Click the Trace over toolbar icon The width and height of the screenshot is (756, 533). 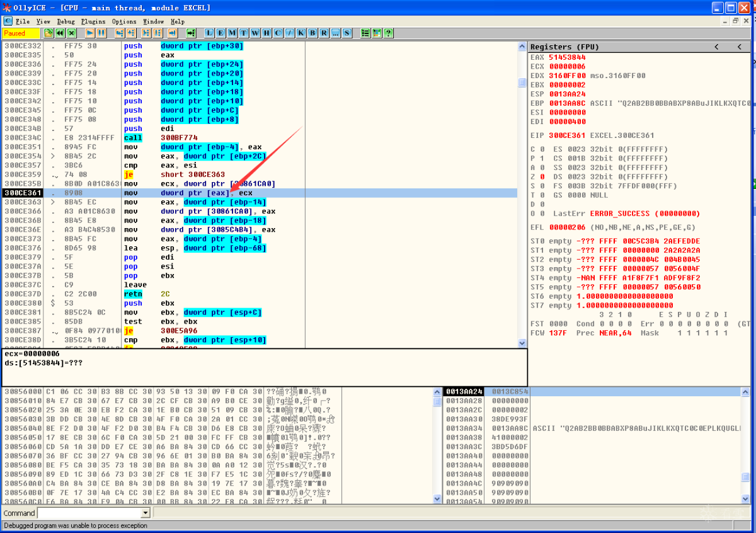[x=157, y=33]
